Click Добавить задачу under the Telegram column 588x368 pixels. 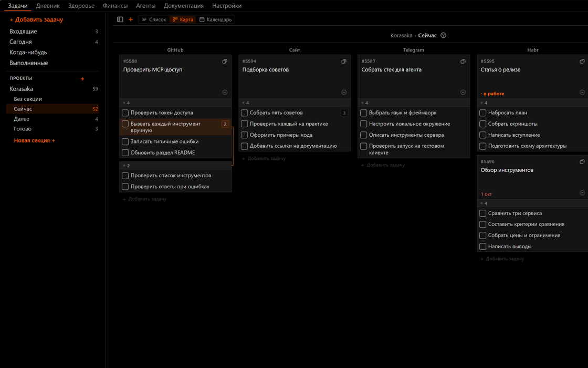383,165
